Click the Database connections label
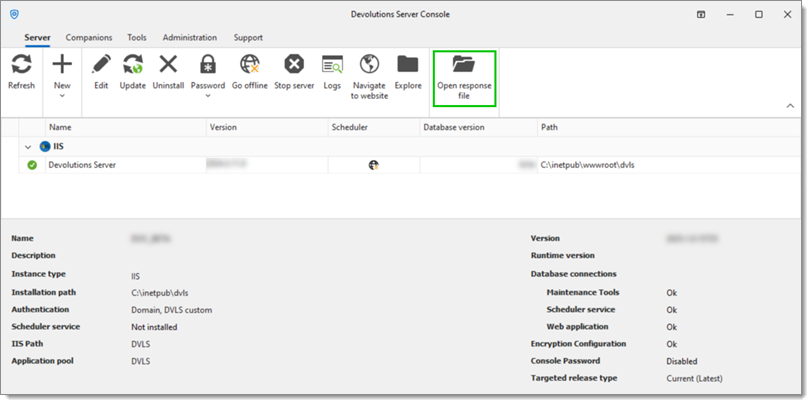 pos(573,273)
